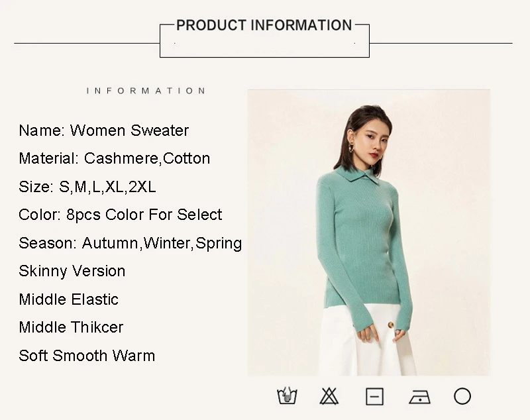Click the low heat iron icon

419,397
